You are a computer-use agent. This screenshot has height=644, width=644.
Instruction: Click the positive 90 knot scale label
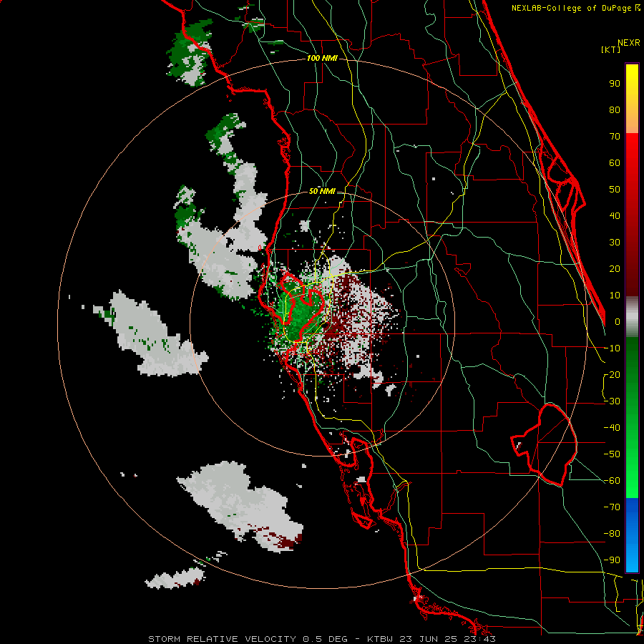(615, 84)
